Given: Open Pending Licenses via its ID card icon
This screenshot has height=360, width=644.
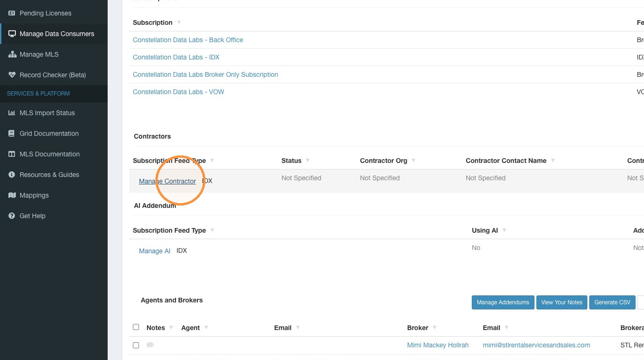Looking at the screenshot, I should [x=12, y=13].
